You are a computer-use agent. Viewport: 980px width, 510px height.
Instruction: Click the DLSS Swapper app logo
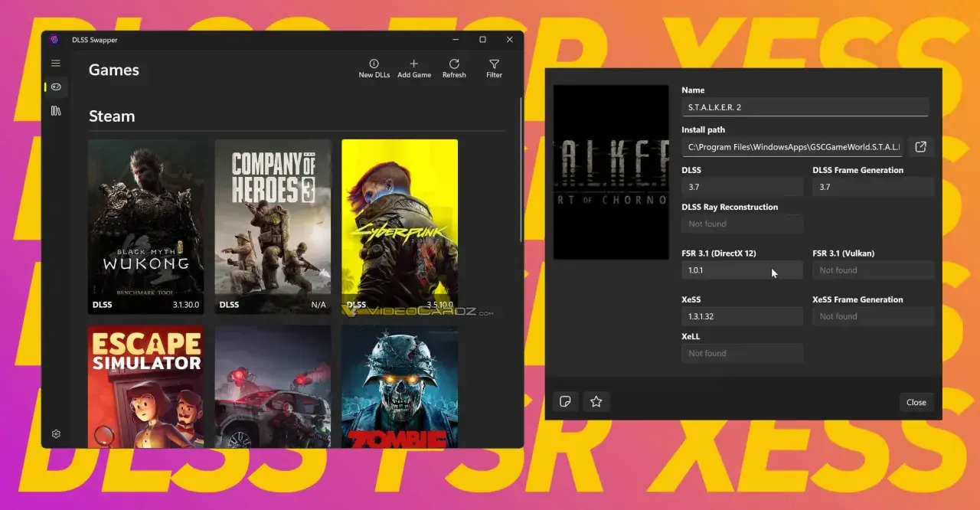54,40
